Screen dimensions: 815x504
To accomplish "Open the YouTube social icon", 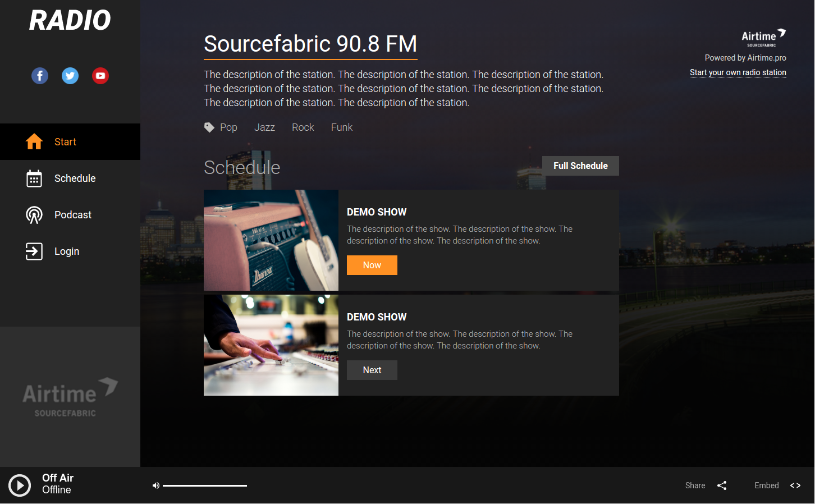I will click(100, 76).
